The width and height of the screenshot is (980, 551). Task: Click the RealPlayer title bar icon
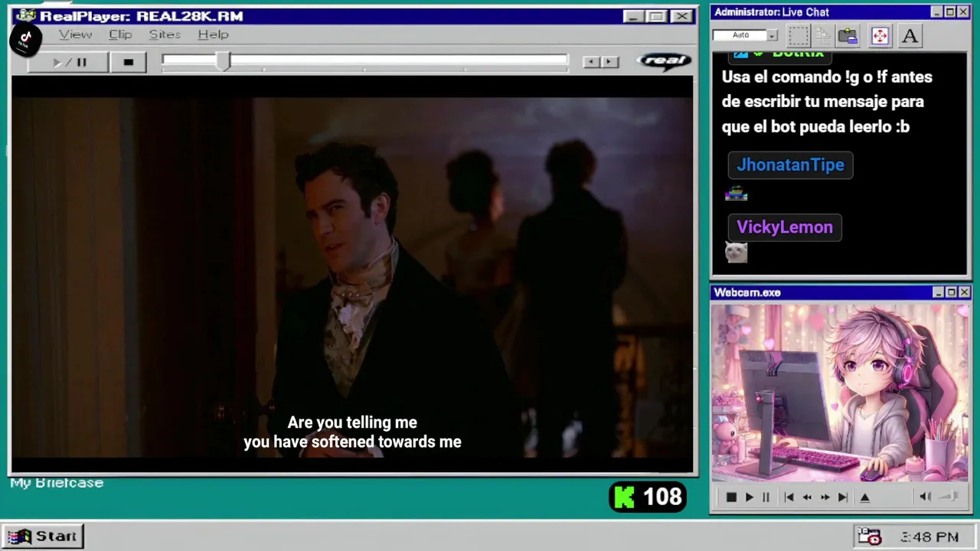pyautogui.click(x=26, y=16)
